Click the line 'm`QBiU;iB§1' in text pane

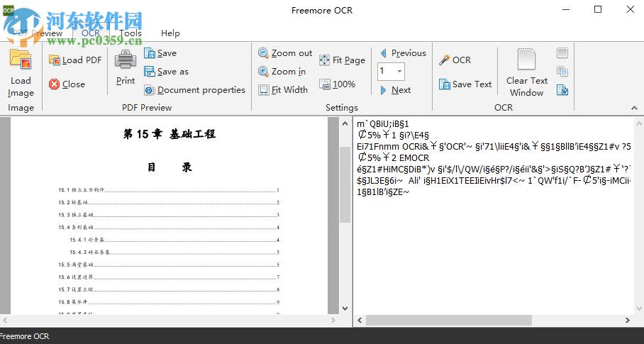[383, 124]
